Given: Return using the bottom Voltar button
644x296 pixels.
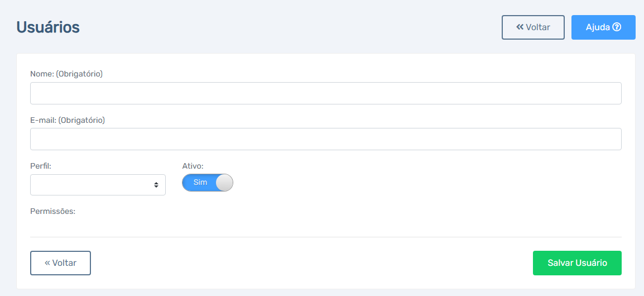Looking at the screenshot, I should pos(60,262).
